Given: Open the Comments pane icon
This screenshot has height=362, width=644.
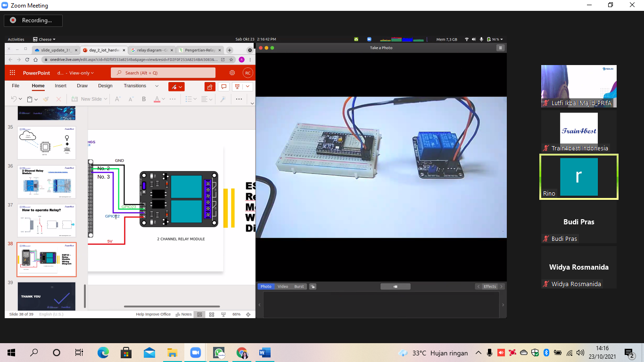Looking at the screenshot, I should 224,87.
